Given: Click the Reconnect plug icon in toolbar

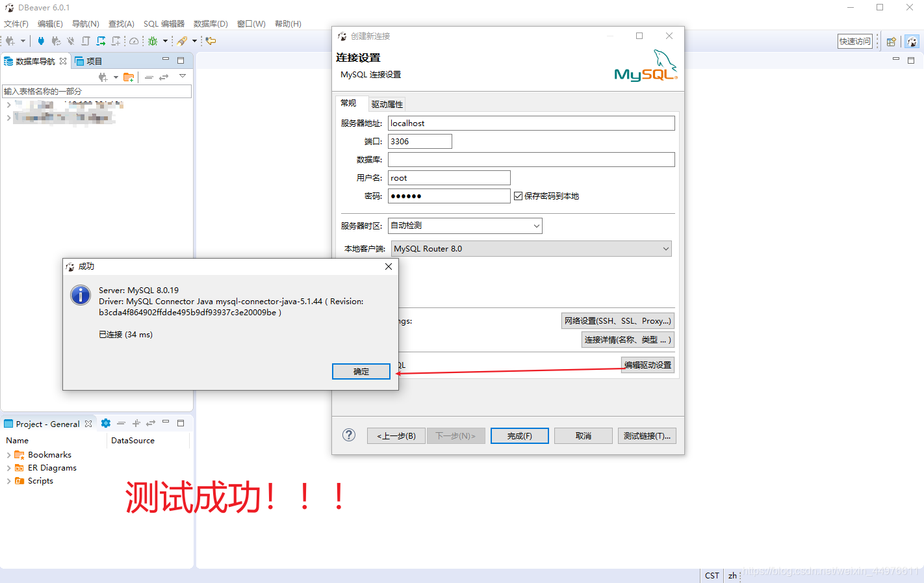Looking at the screenshot, I should (56, 41).
